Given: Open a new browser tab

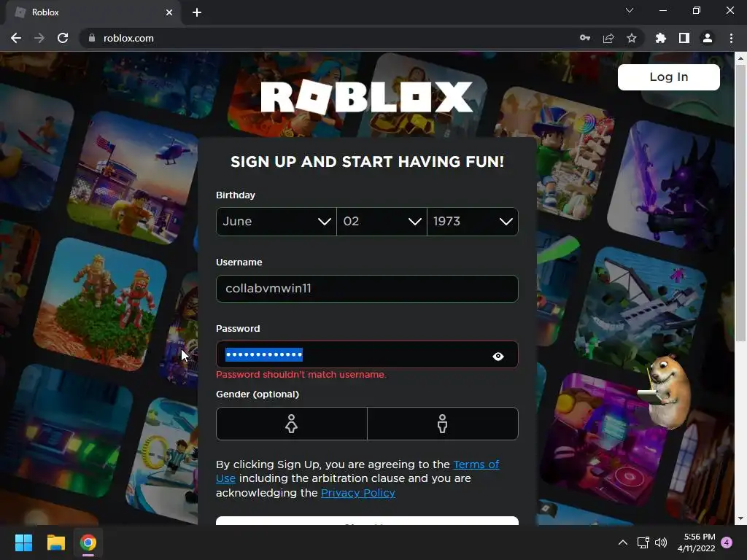Looking at the screenshot, I should (197, 12).
